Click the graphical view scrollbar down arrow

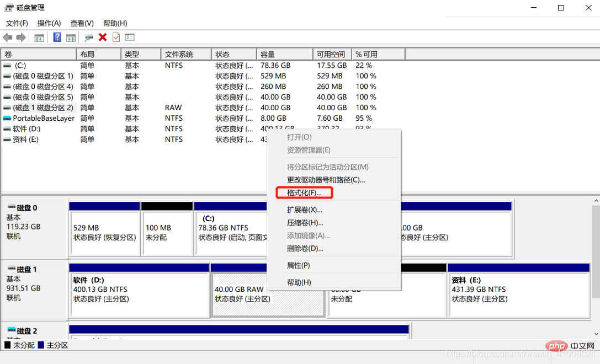pyautogui.click(x=596, y=334)
